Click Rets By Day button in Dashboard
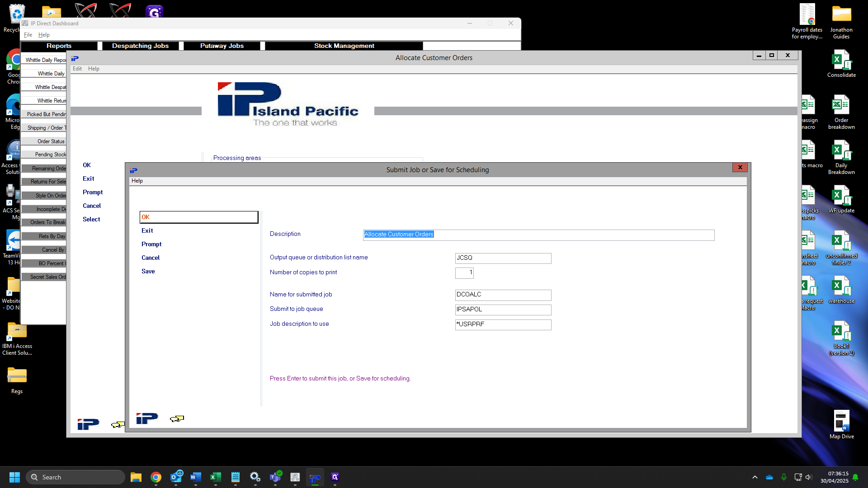This screenshot has width=868, height=488. point(44,236)
